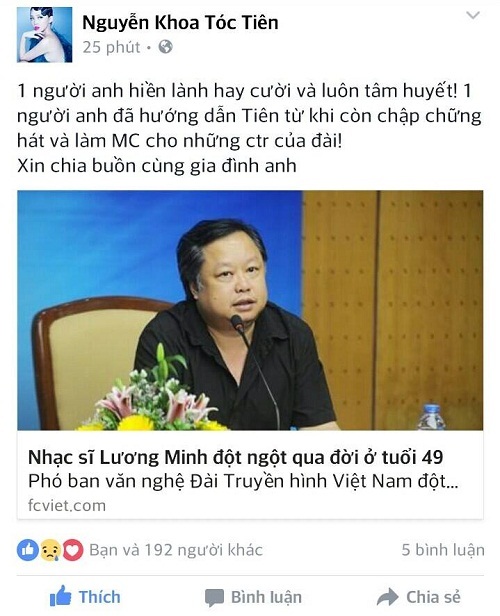Click the speech bubble comment icon
The width and height of the screenshot is (500, 616).
pyautogui.click(x=214, y=598)
